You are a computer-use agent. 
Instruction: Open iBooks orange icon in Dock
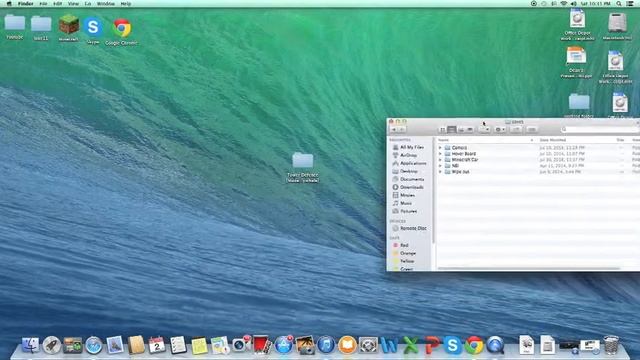click(347, 345)
